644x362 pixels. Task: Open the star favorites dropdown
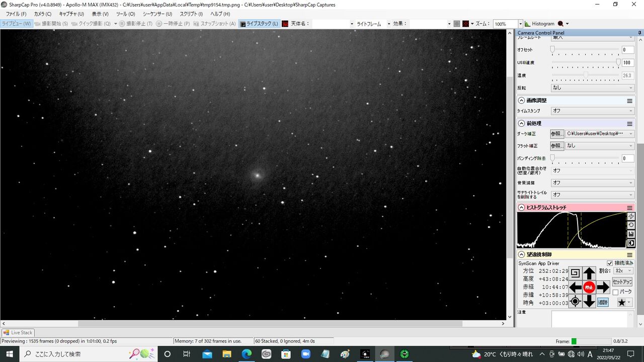[624, 302]
